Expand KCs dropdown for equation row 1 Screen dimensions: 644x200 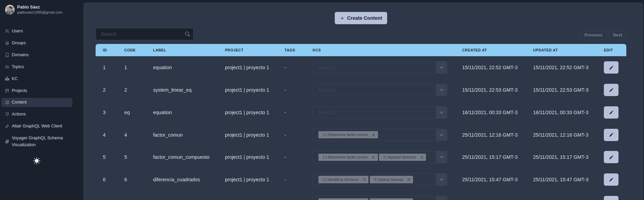coord(441,67)
